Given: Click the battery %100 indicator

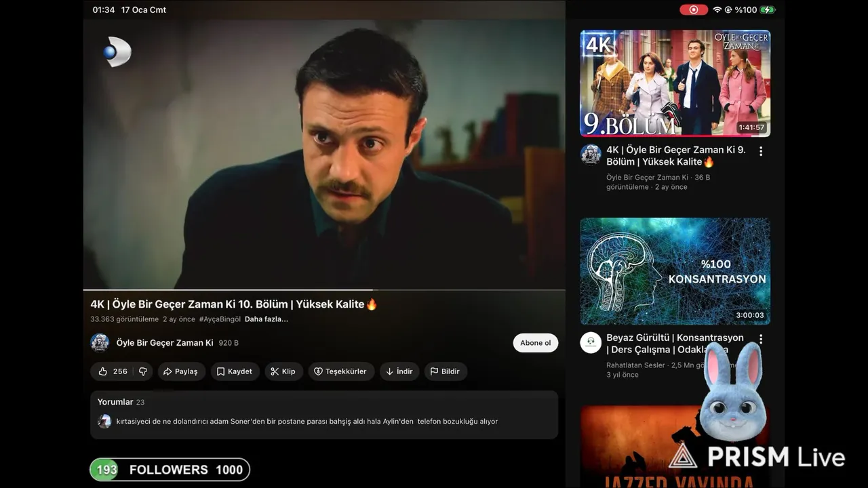Looking at the screenshot, I should click(x=755, y=9).
